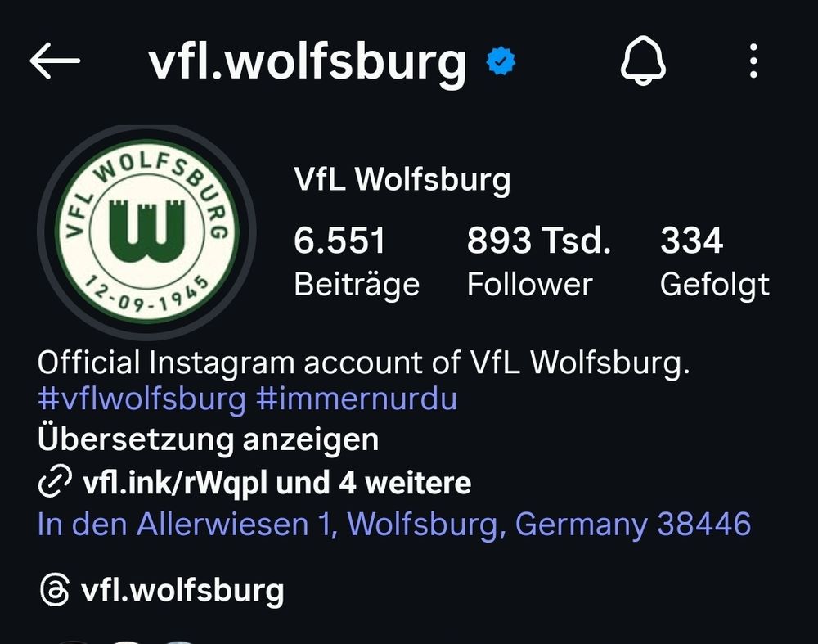View the 6.551 Beiträge count

click(x=357, y=261)
